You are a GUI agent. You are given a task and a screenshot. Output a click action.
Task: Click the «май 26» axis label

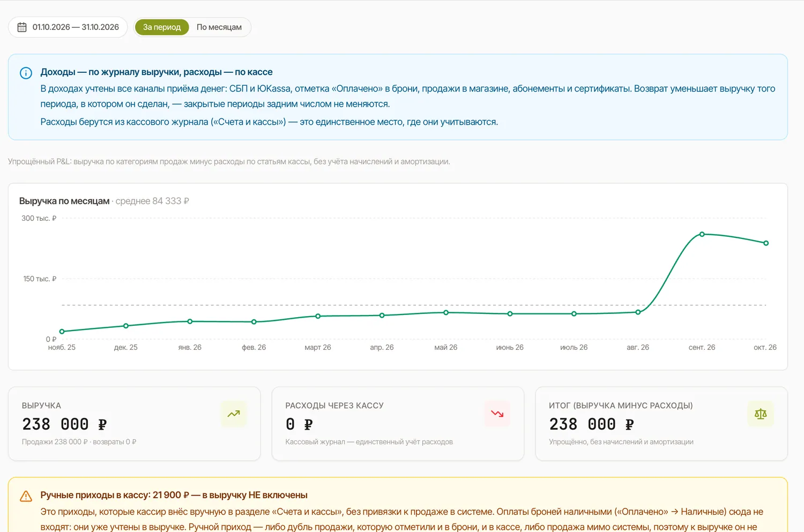[446, 347]
